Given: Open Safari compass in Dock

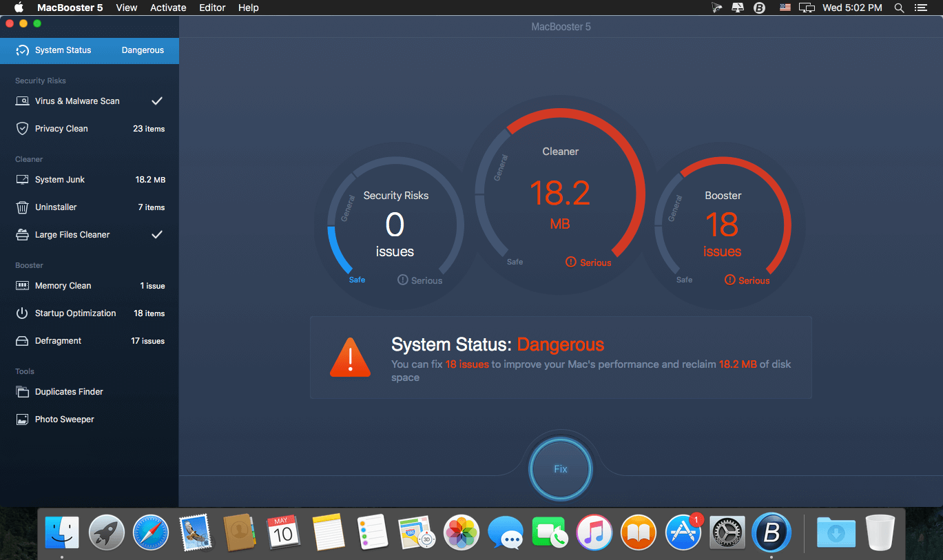Looking at the screenshot, I should (x=151, y=532).
